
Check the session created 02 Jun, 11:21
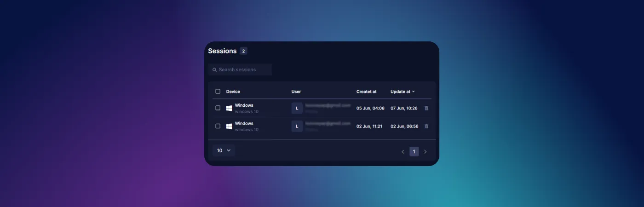pos(218,126)
